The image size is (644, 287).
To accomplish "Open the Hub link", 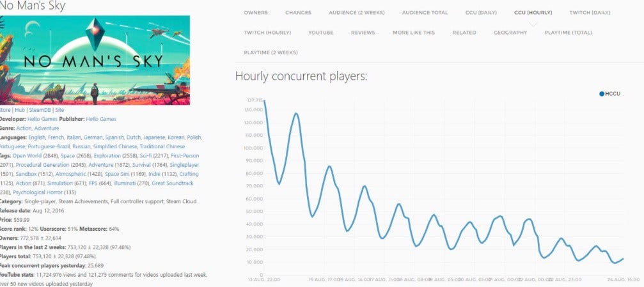I will click(20, 110).
